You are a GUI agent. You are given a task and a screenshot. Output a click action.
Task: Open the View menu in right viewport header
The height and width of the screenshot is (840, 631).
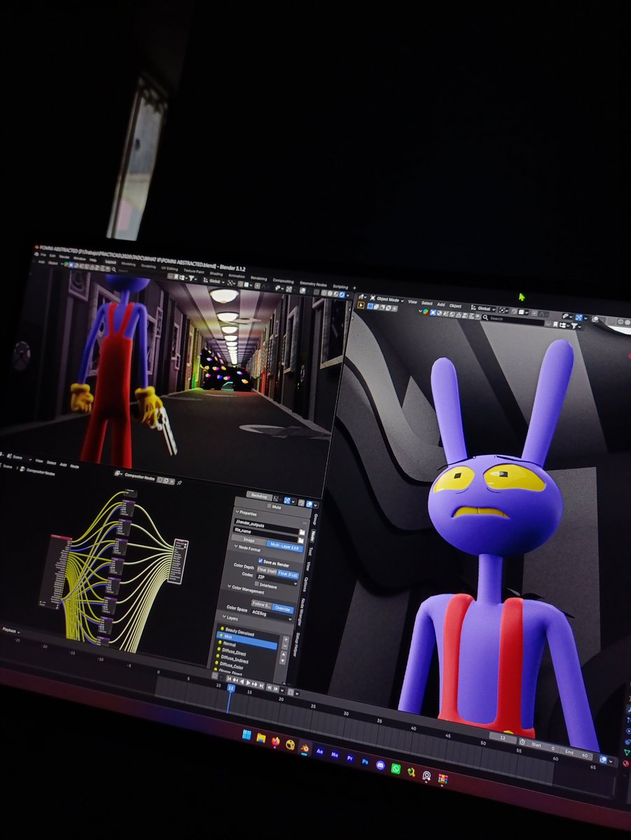[x=412, y=302]
